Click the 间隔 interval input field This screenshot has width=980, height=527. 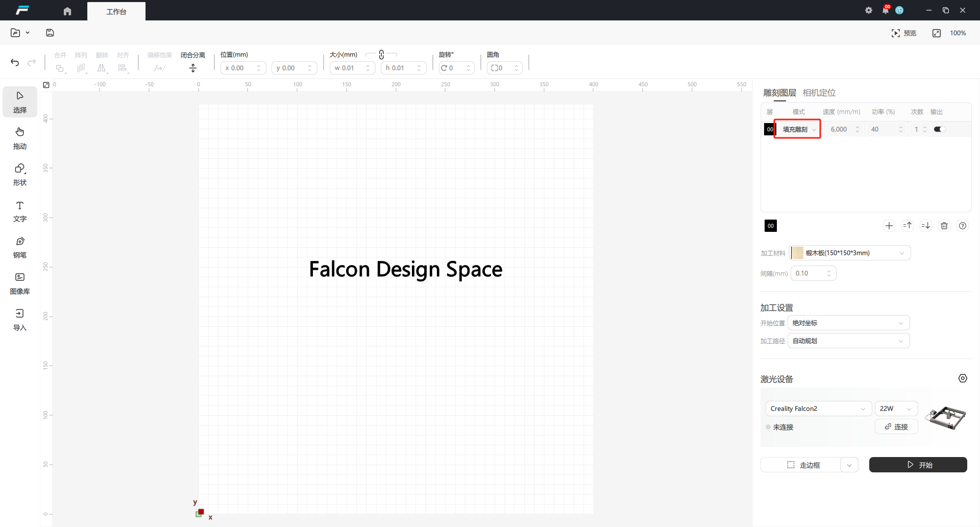point(809,273)
